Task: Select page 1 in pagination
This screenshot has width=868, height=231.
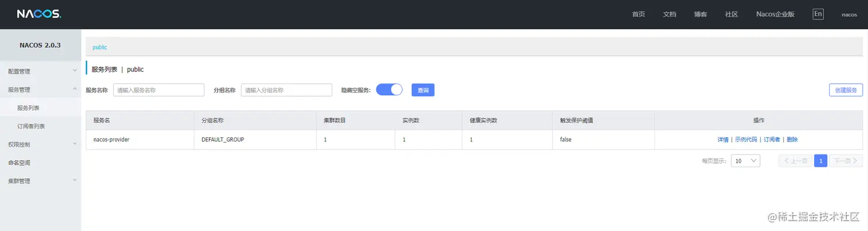Action: 821,161
